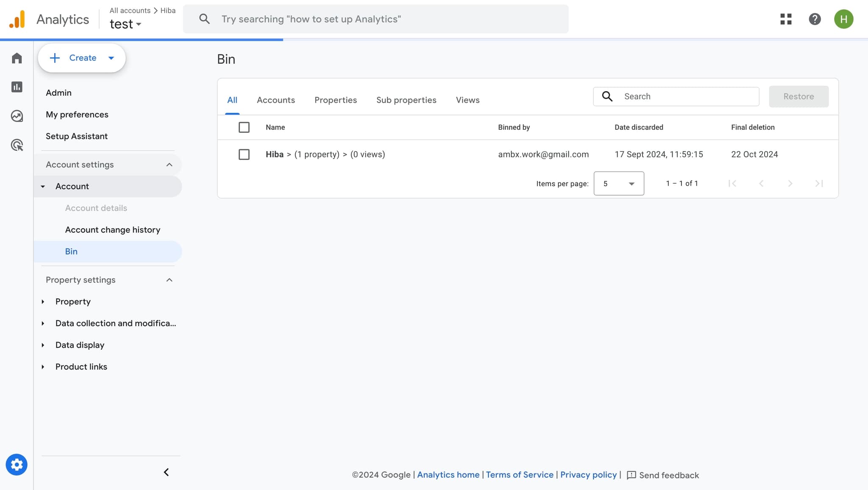
Task: Open the Reports bar chart icon
Action: pyautogui.click(x=17, y=87)
